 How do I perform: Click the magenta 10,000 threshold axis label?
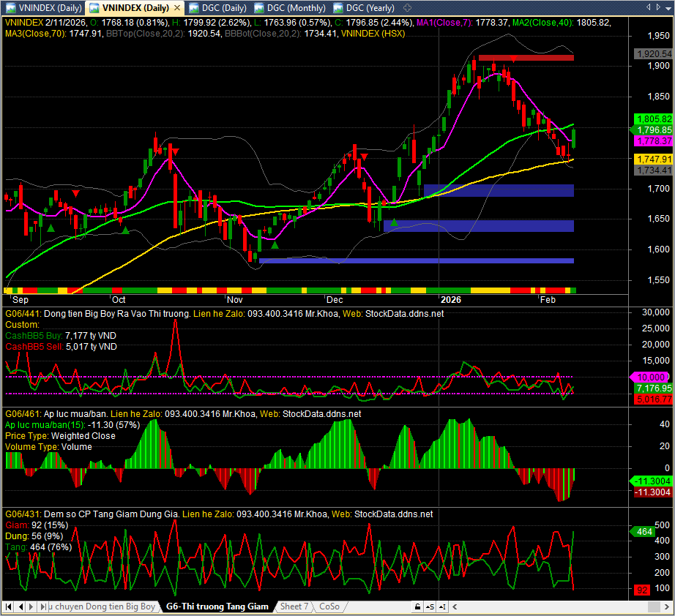650,378
